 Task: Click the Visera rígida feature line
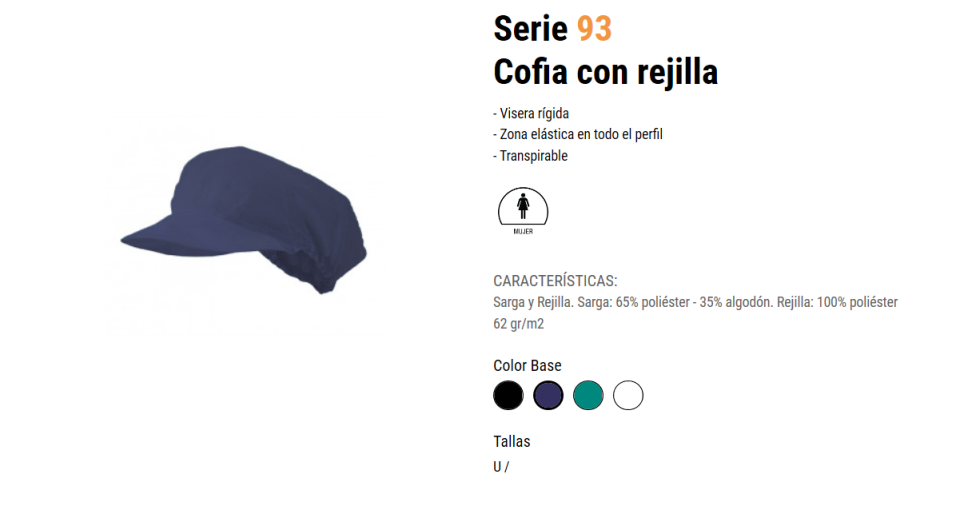click(531, 113)
